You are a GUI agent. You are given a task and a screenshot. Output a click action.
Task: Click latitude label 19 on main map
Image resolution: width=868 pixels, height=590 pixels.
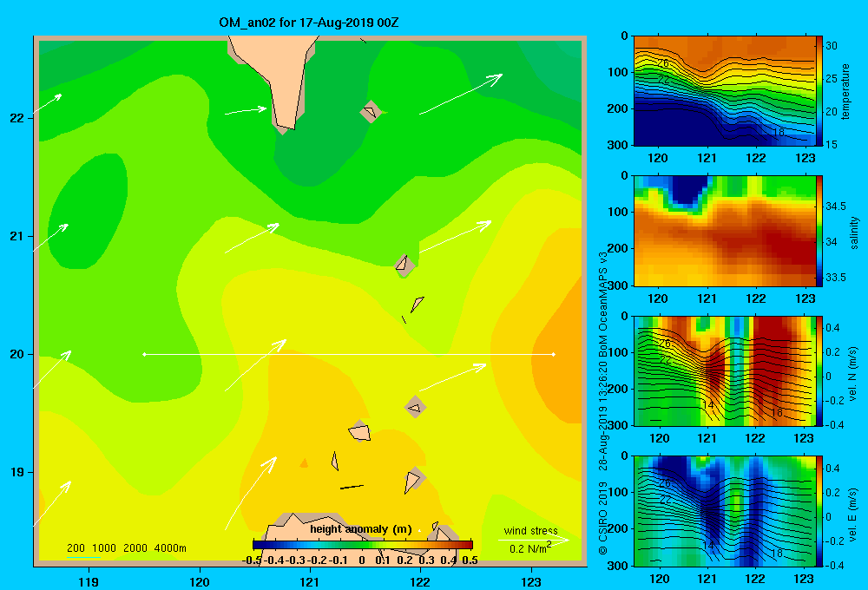click(17, 472)
